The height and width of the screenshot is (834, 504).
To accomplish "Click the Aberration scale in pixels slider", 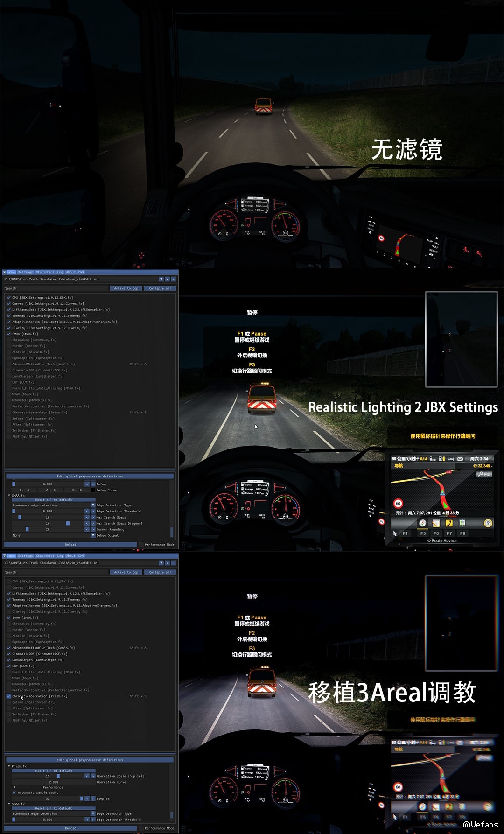I will tap(48, 776).
